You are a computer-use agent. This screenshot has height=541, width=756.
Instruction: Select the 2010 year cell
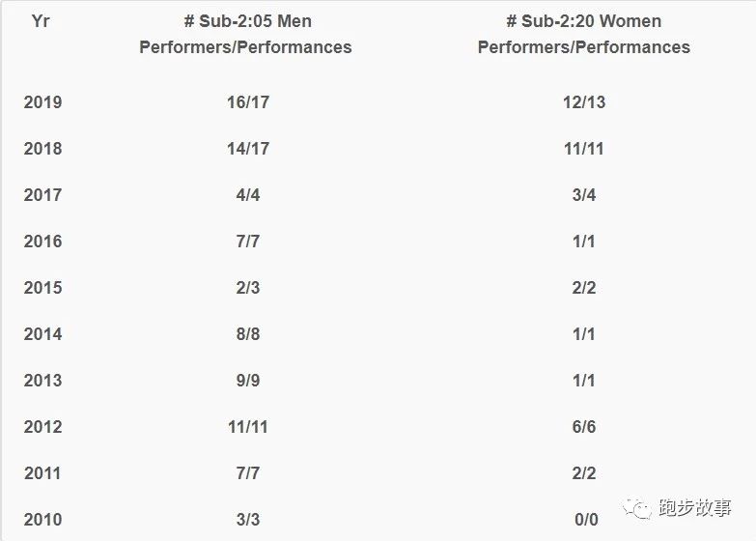point(42,519)
